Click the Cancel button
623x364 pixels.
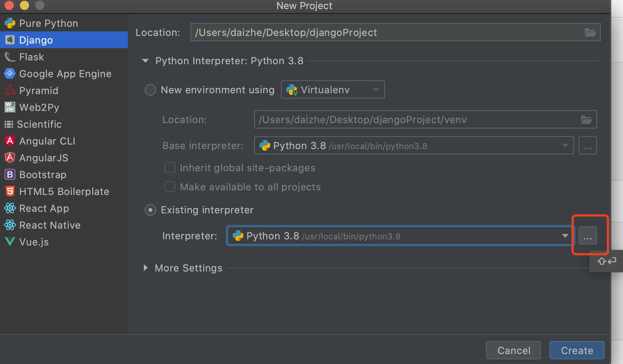(x=514, y=350)
